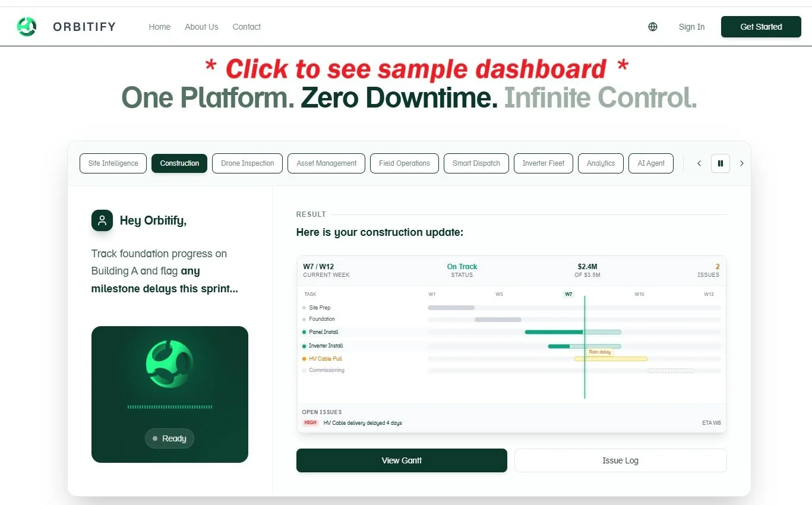This screenshot has width=812, height=505.
Task: Go to the Home page link
Action: point(160,27)
